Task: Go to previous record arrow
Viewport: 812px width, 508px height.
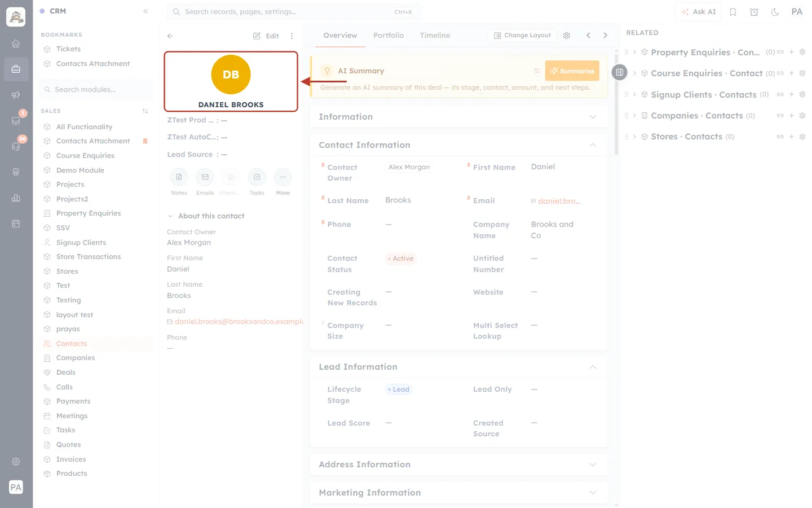Action: pyautogui.click(x=588, y=36)
